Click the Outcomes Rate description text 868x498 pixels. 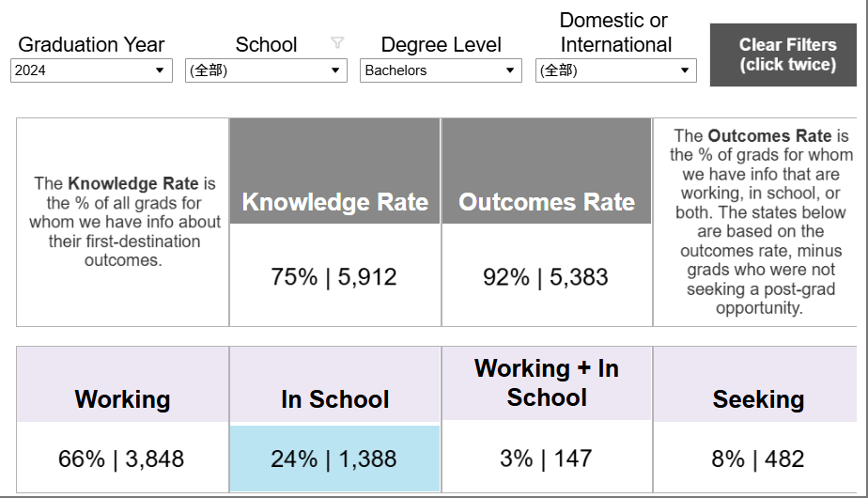761,222
